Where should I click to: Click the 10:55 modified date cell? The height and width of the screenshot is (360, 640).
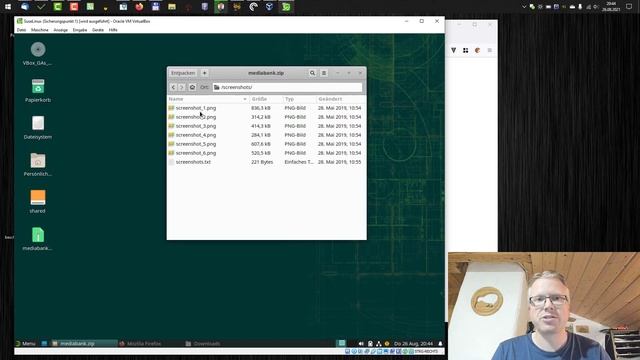tap(340, 162)
